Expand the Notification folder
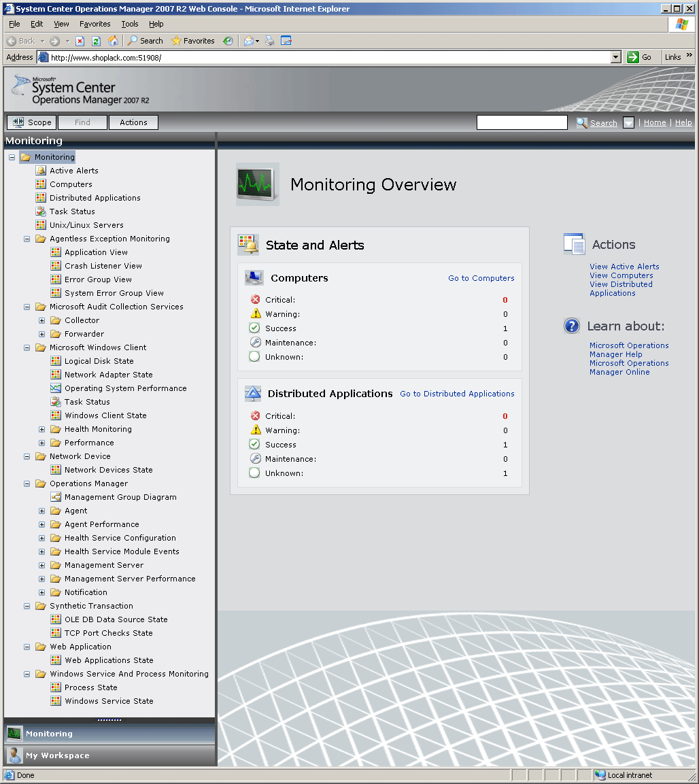 click(x=42, y=592)
